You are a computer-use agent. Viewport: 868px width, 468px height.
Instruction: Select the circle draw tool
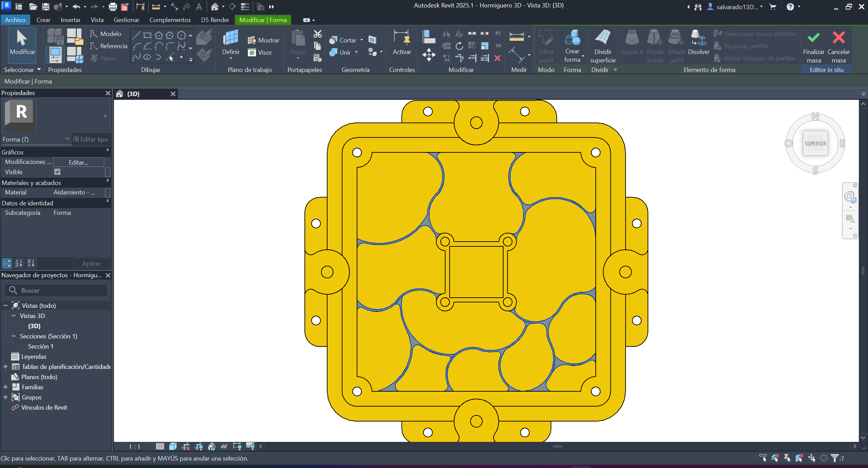(x=181, y=35)
